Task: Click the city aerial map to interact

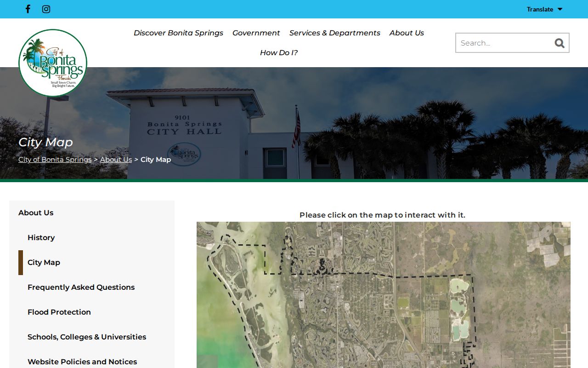Action: tap(384, 295)
